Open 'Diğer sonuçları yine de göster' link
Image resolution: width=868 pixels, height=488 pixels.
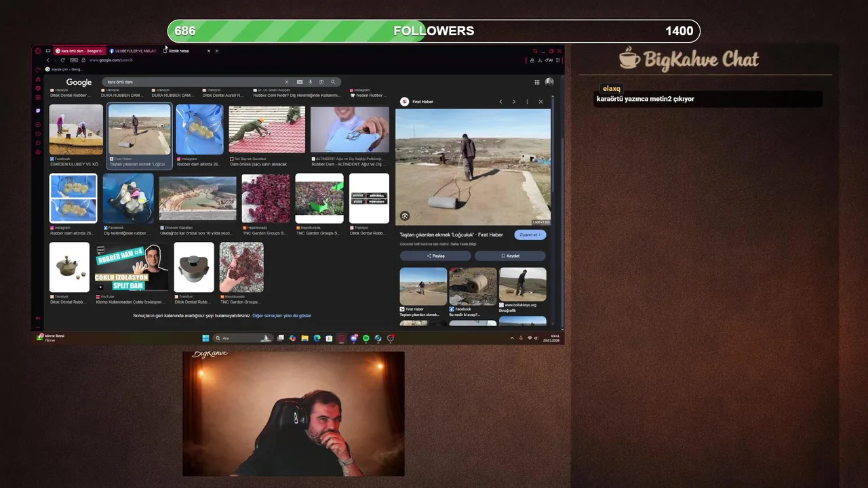282,316
